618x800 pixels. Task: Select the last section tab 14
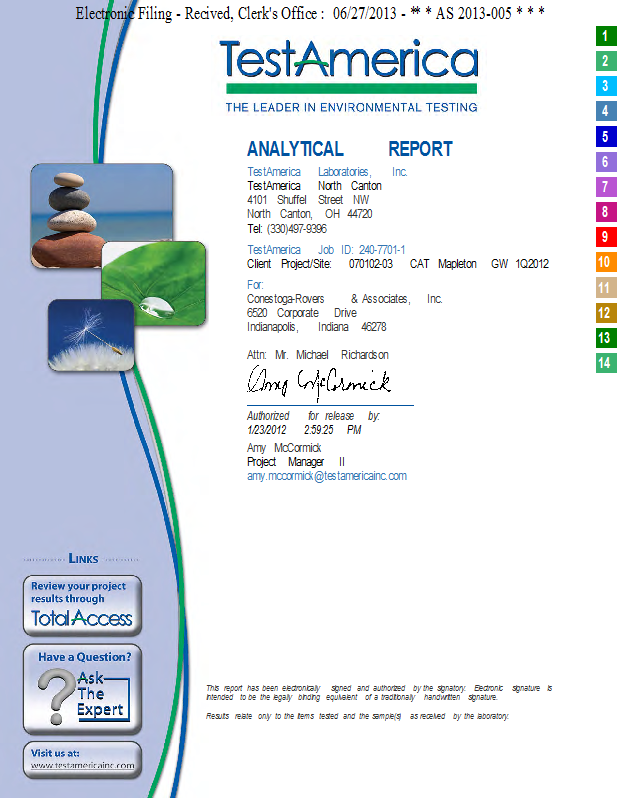604,363
